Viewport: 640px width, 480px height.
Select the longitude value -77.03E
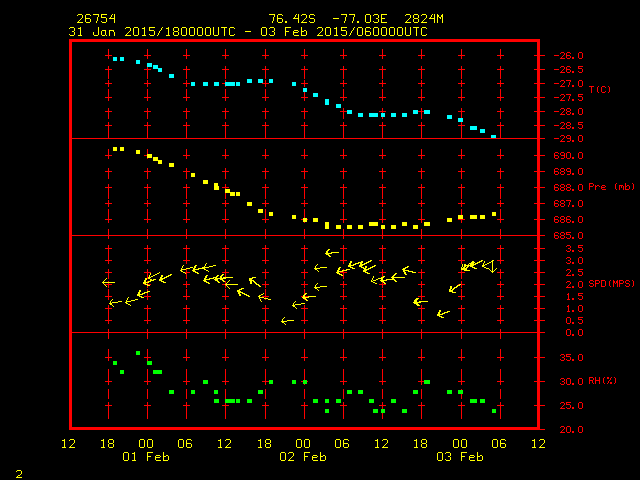360,19
